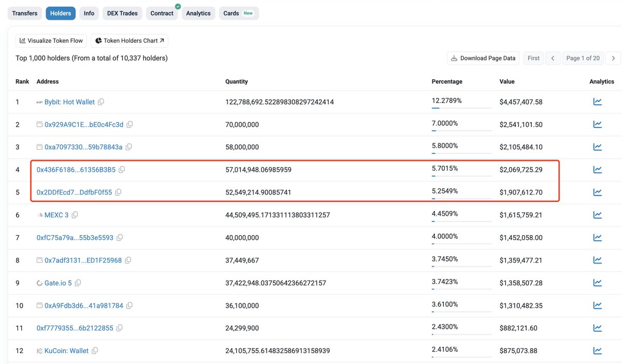
Task: Open address 0x7adf3131...ED1F25968
Action: pyautogui.click(x=83, y=260)
